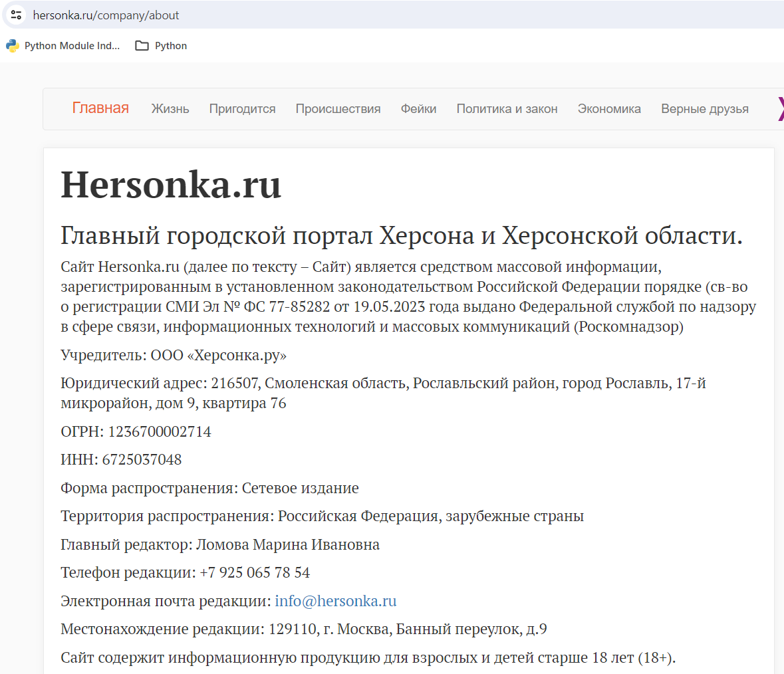
Task: Open the Python Module Index bookmark
Action: tap(63, 45)
